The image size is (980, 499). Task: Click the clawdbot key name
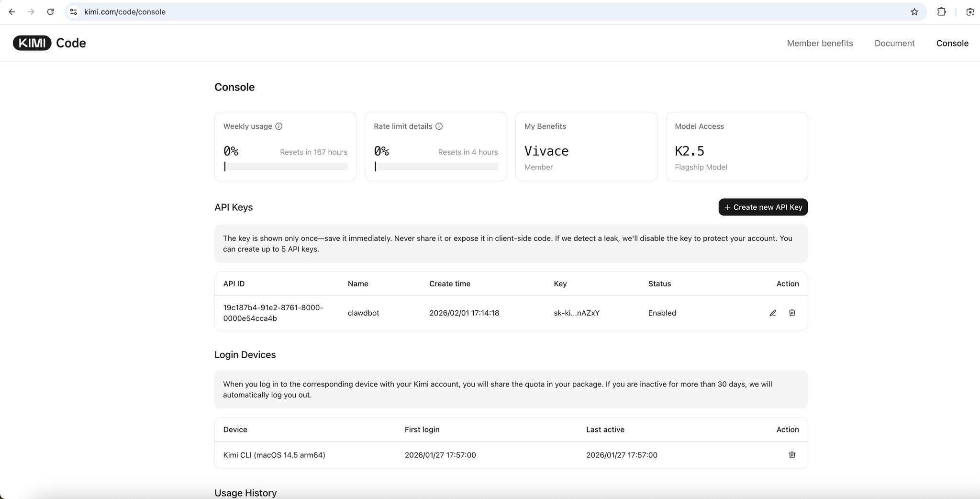(363, 313)
